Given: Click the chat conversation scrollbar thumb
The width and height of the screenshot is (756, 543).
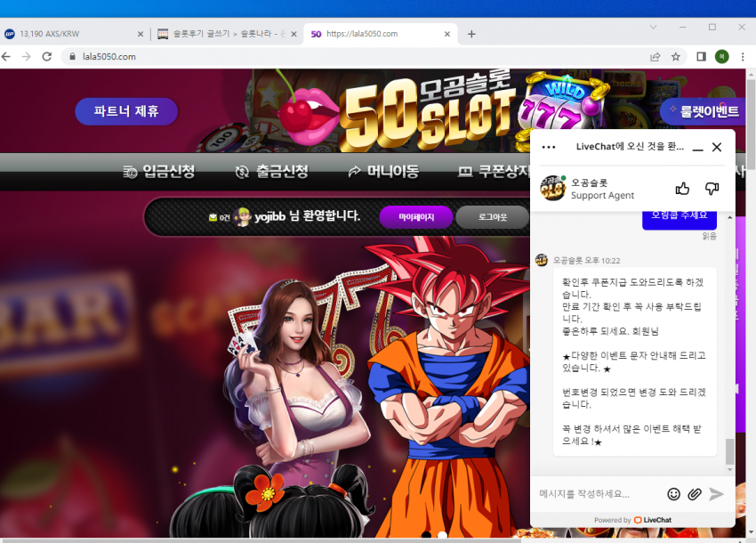Looking at the screenshot, I should [730, 451].
